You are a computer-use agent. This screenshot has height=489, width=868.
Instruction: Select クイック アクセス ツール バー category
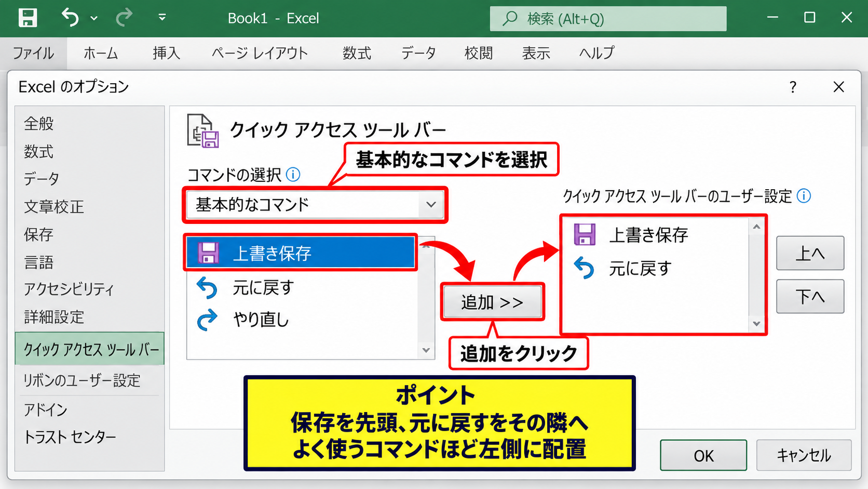89,349
